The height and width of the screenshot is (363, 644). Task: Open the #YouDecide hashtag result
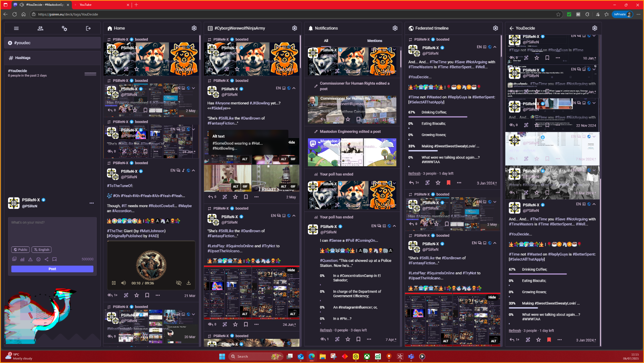52,73
